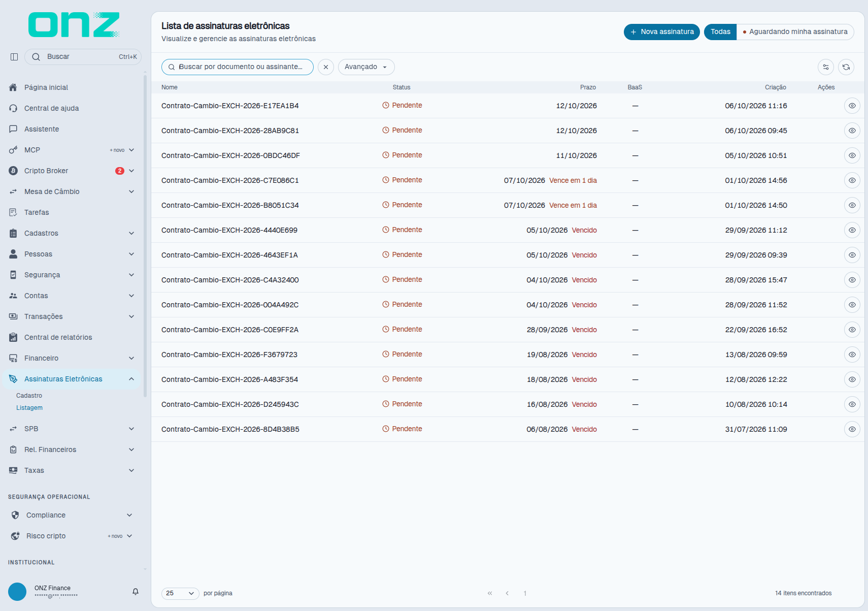Image resolution: width=868 pixels, height=611 pixels.
Task: Focus the document or signer search field
Action: click(x=238, y=67)
